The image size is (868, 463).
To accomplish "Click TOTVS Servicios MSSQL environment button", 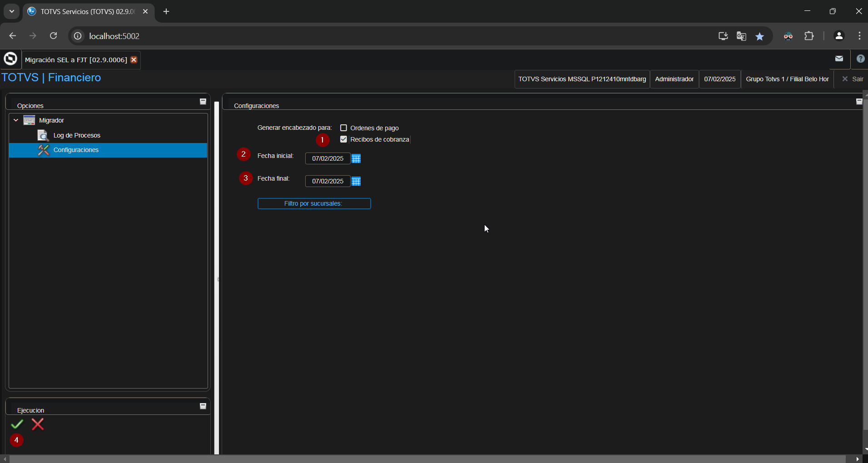I will click(x=582, y=79).
